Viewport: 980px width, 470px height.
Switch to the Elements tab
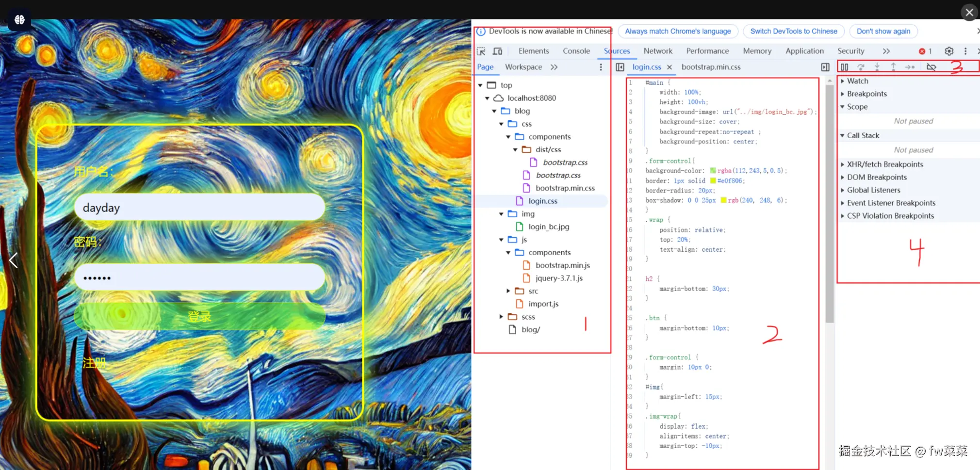tap(534, 51)
